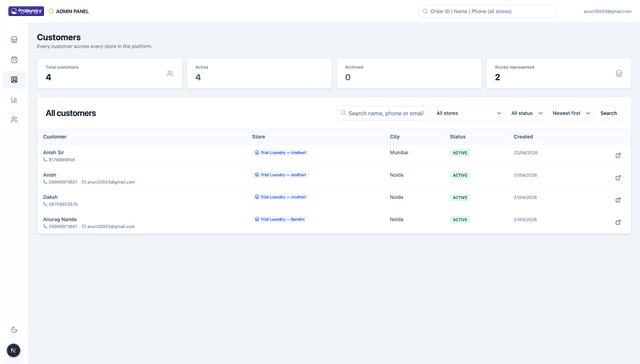Click the customer name Daksh
Screen dimensions: 640x364
(x=50, y=197)
